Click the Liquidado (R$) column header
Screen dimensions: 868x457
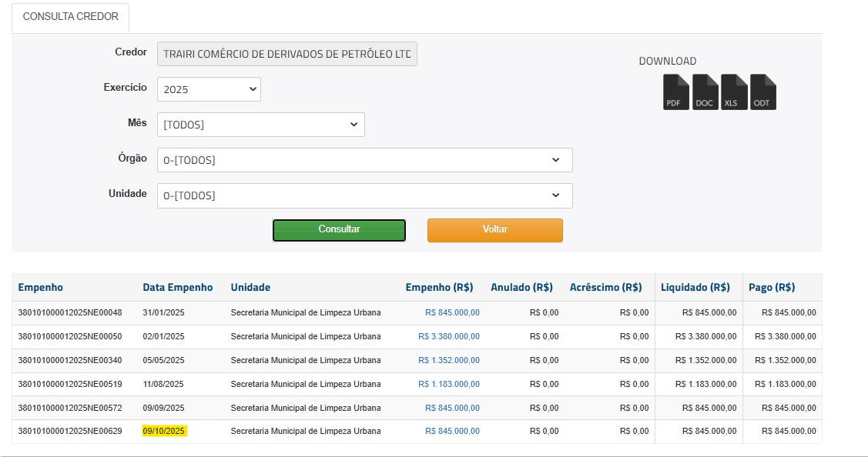(695, 287)
